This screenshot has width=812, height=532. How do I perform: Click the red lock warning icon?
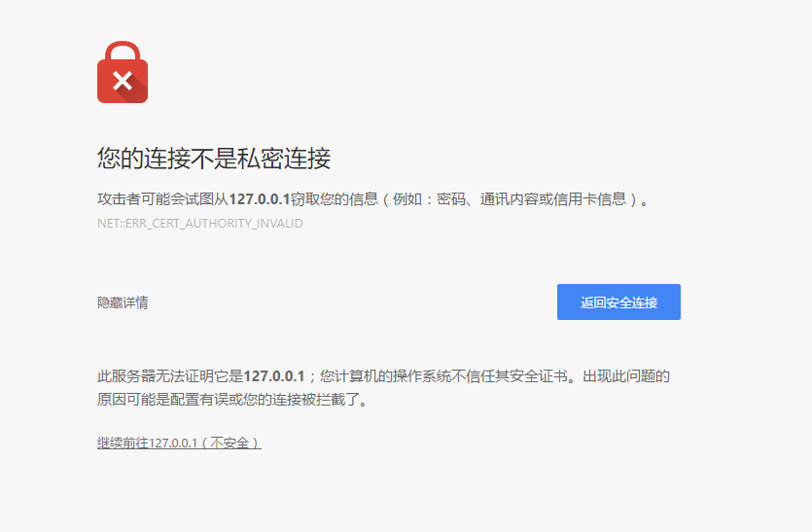[123, 72]
